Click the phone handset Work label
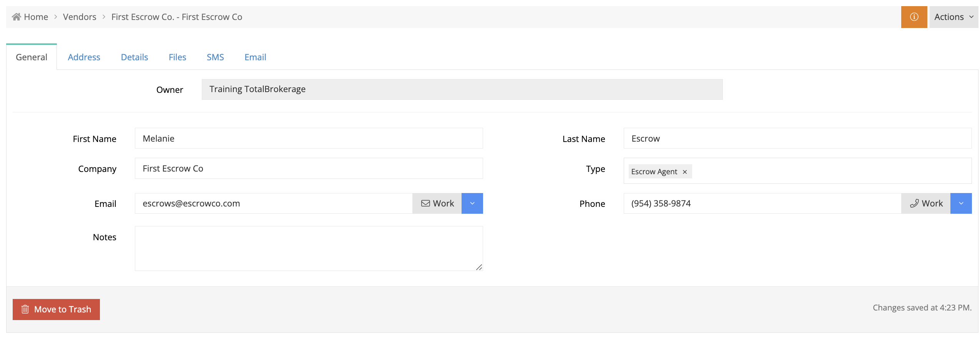Screen dimensions: 980x350 925,203
